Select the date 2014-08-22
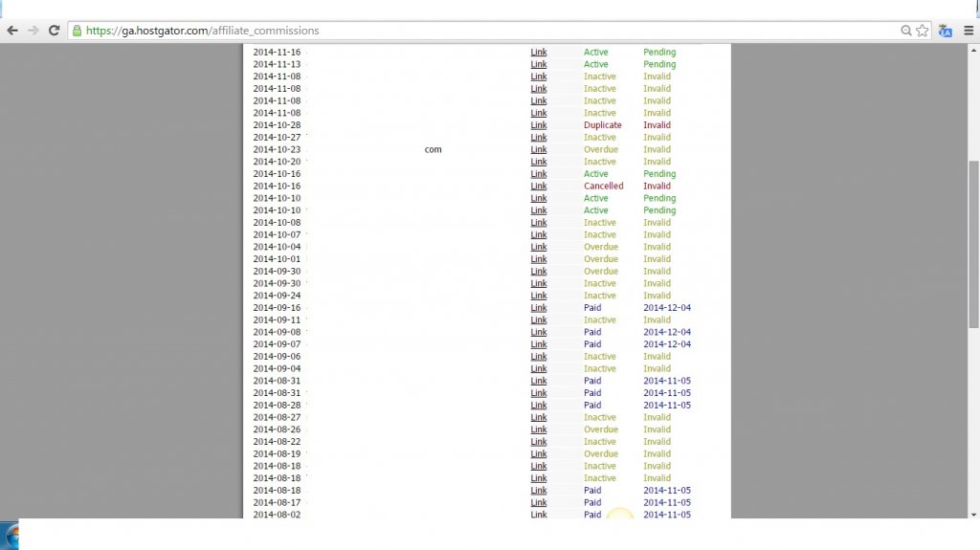 tap(277, 442)
